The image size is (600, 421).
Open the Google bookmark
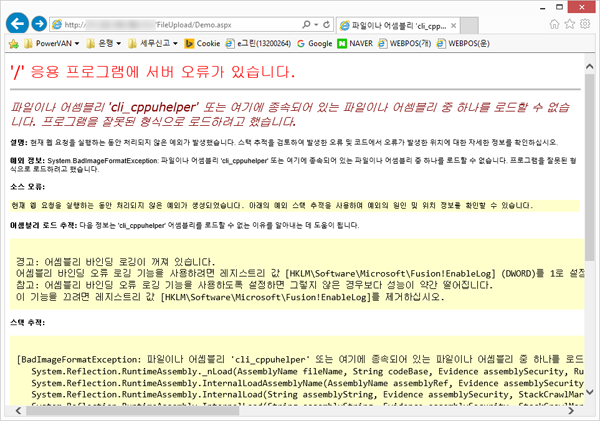click(315, 44)
